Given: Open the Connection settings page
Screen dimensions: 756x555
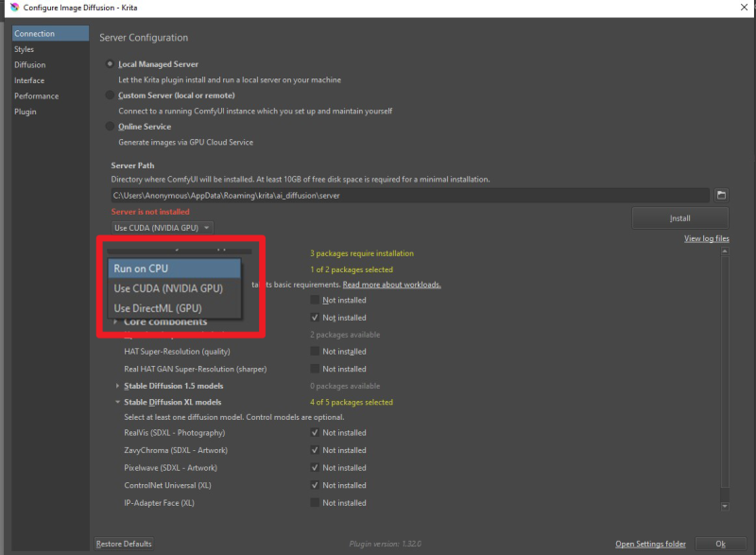Looking at the screenshot, I should pyautogui.click(x=50, y=34).
